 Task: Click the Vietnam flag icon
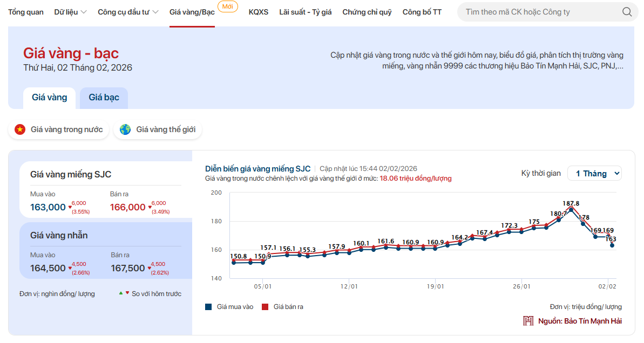coord(20,129)
